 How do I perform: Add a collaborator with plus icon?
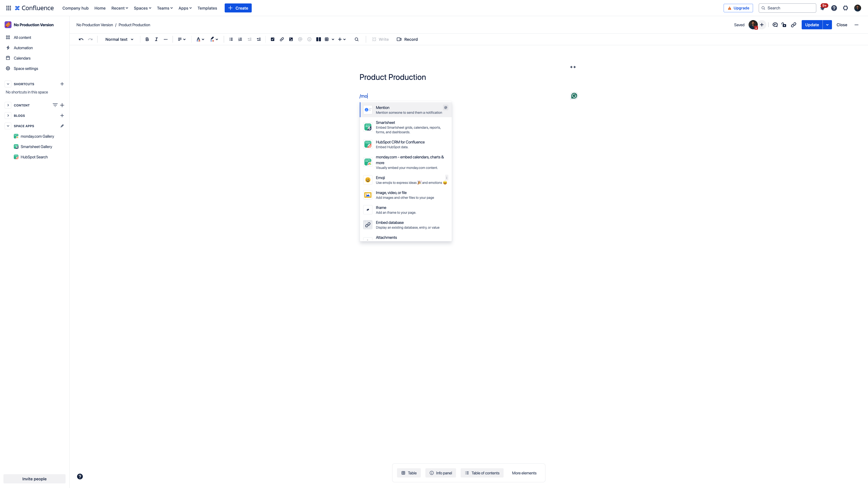762,25
